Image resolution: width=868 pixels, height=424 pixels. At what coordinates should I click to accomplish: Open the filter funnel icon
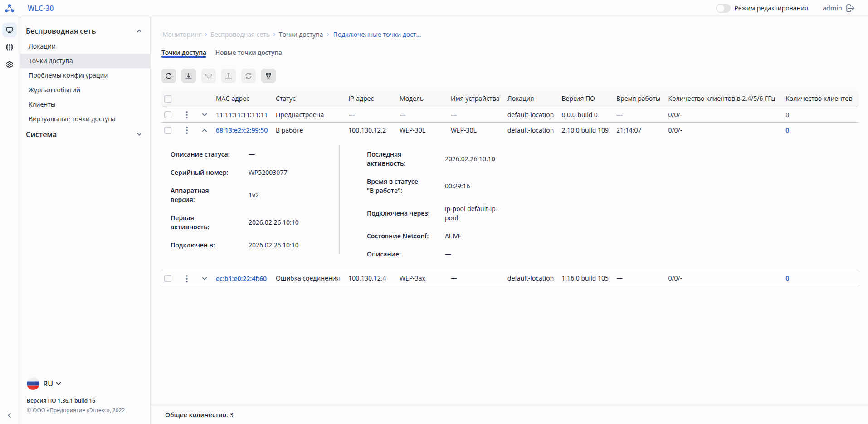(x=268, y=76)
